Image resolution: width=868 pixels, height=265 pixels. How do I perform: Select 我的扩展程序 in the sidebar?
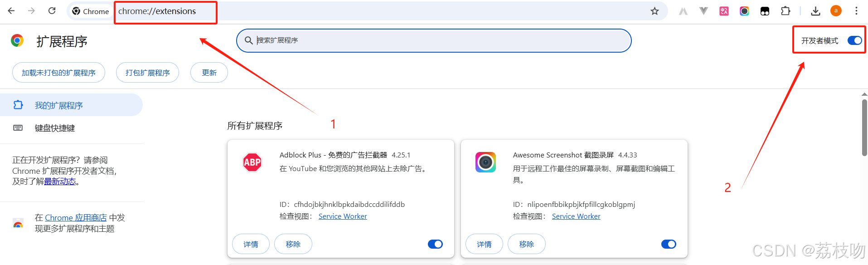[x=71, y=105]
